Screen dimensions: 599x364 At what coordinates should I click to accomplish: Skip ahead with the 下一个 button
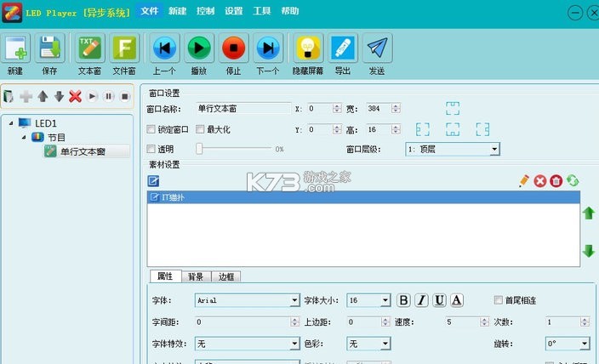[268, 48]
